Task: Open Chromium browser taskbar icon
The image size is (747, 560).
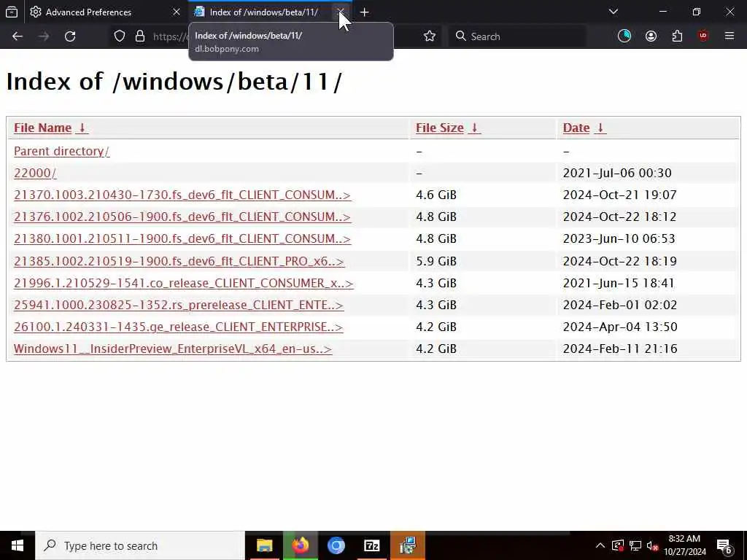Action: pos(336,545)
